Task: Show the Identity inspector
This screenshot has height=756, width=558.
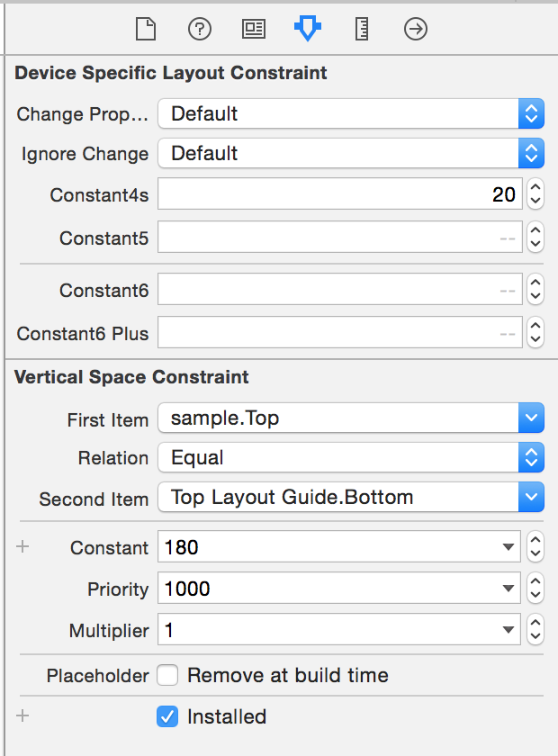Action: [254, 30]
